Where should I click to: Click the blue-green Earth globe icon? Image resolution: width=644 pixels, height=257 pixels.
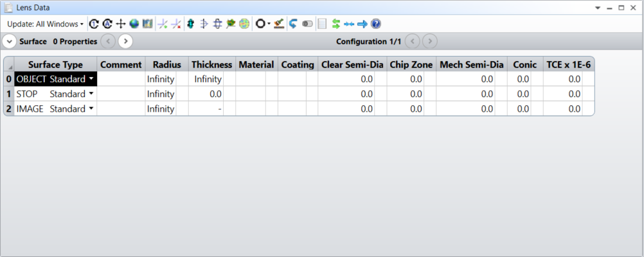tap(134, 24)
